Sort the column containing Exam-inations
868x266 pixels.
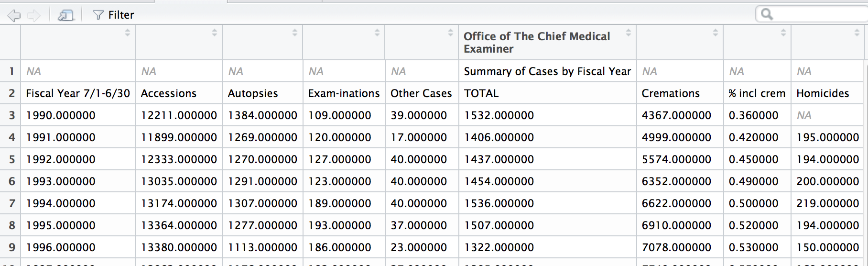(377, 33)
